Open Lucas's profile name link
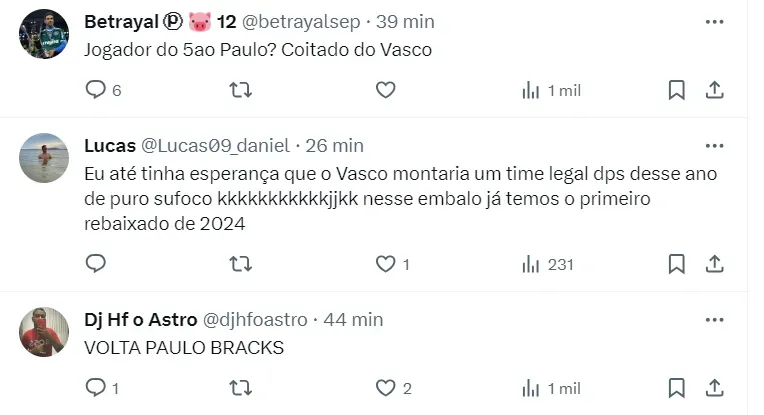Image resolution: width=764 pixels, height=415 pixels. point(109,146)
